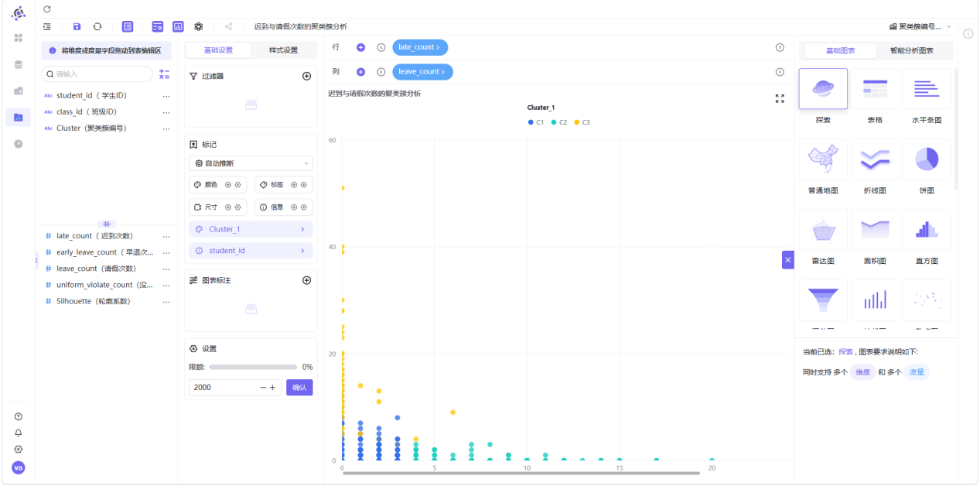Choose the 探索 explore chart thumbnail
The height and width of the screenshot is (486, 980).
click(823, 89)
